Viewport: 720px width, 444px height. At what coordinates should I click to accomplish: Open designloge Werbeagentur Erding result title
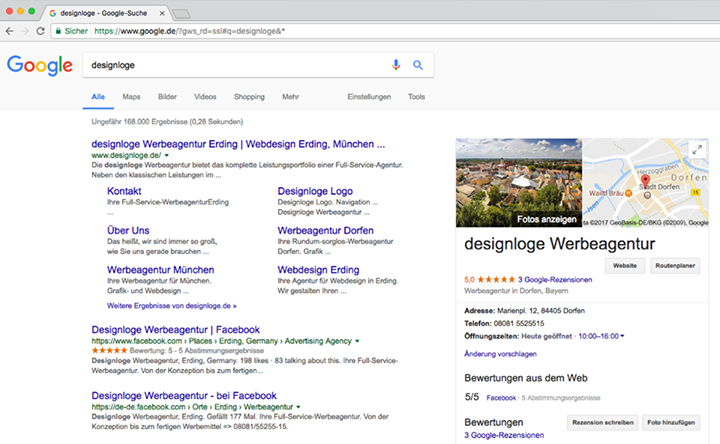[x=238, y=144]
